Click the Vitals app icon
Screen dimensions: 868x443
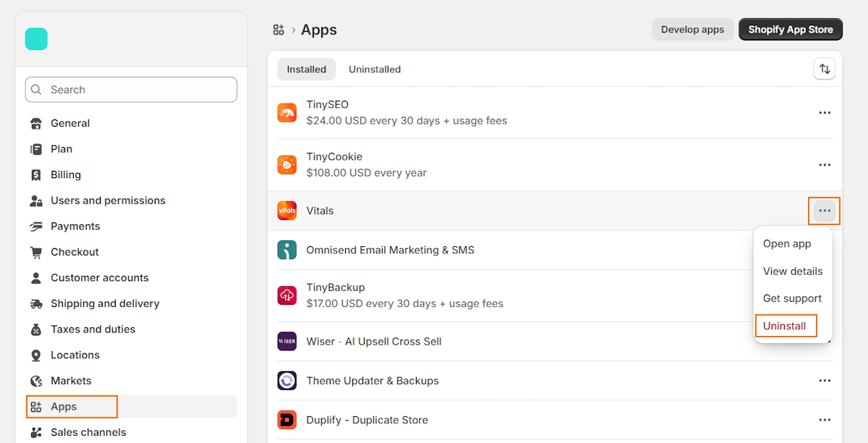[x=286, y=211]
